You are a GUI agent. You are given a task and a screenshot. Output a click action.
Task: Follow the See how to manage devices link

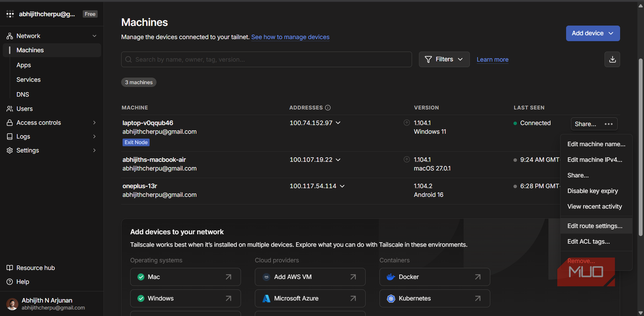pos(290,37)
